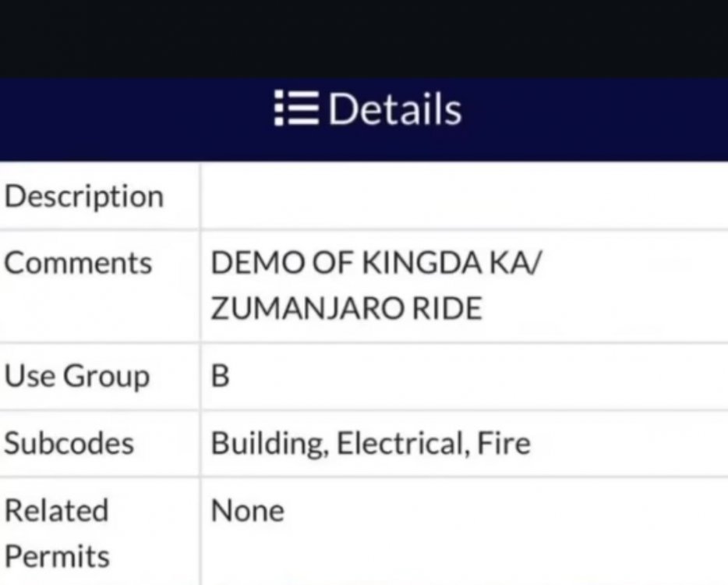728x585 pixels.
Task: Click the 'DEMO OF KINGDA KA/' text line
Action: tap(376, 264)
